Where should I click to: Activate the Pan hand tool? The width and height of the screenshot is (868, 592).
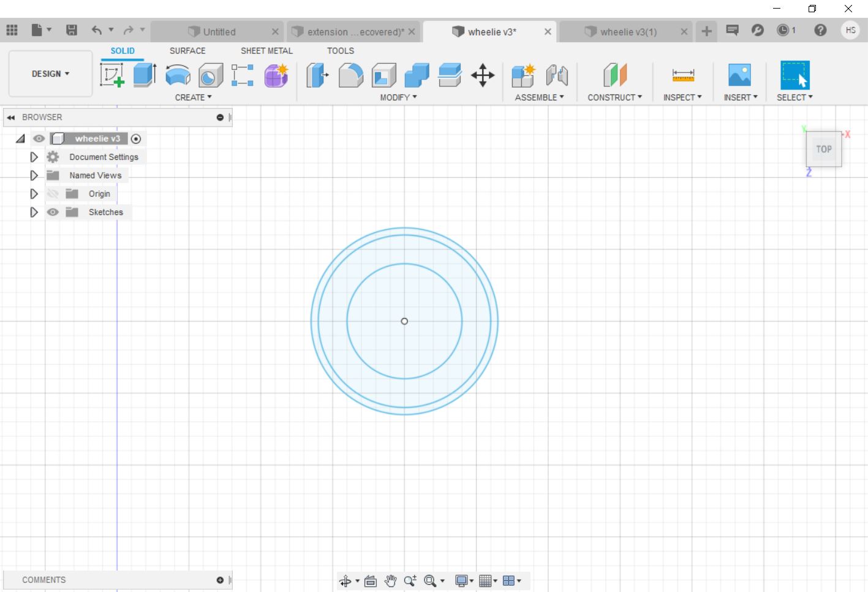(390, 581)
